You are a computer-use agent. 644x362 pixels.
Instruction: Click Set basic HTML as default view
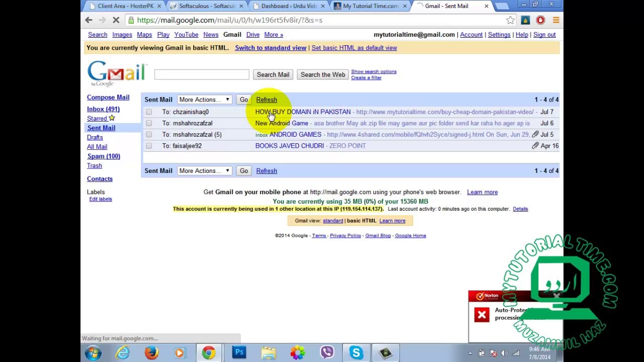coord(354,48)
